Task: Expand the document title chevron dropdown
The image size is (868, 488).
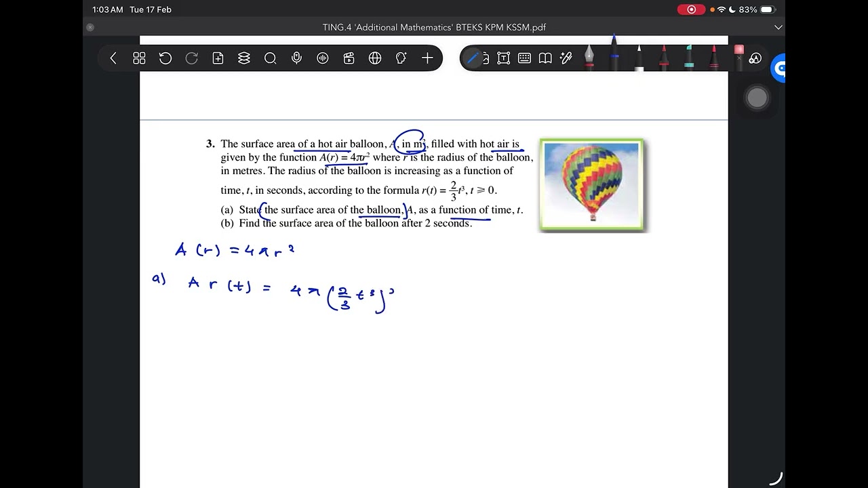Action: [778, 28]
